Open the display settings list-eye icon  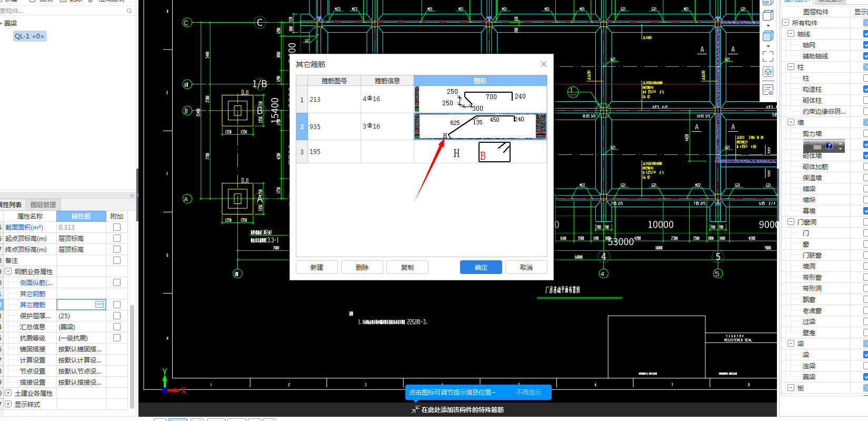(x=768, y=90)
